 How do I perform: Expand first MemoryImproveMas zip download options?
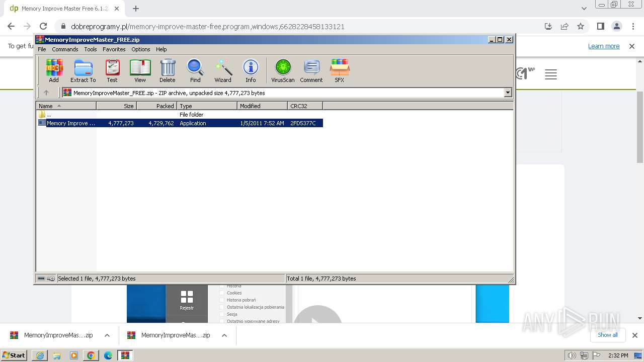coord(107,335)
